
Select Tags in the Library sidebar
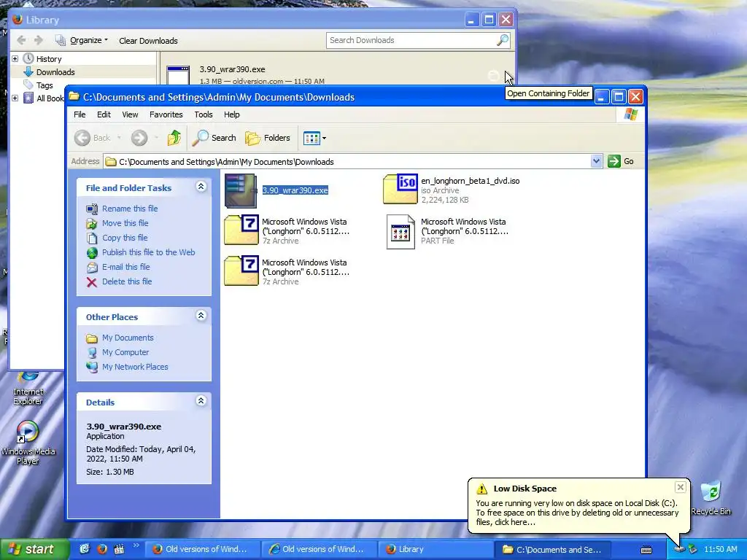[44, 85]
